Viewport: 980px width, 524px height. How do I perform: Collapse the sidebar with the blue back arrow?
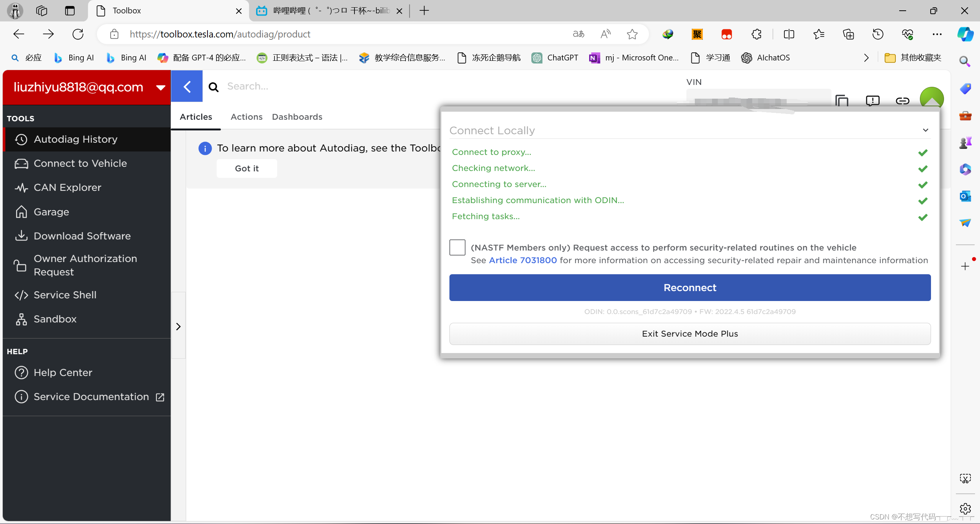187,86
